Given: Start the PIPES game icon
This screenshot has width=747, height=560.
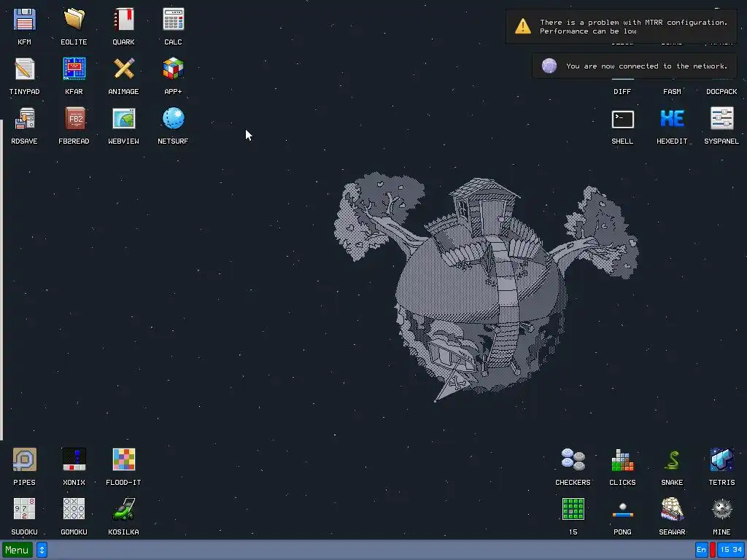Looking at the screenshot, I should pyautogui.click(x=24, y=460).
